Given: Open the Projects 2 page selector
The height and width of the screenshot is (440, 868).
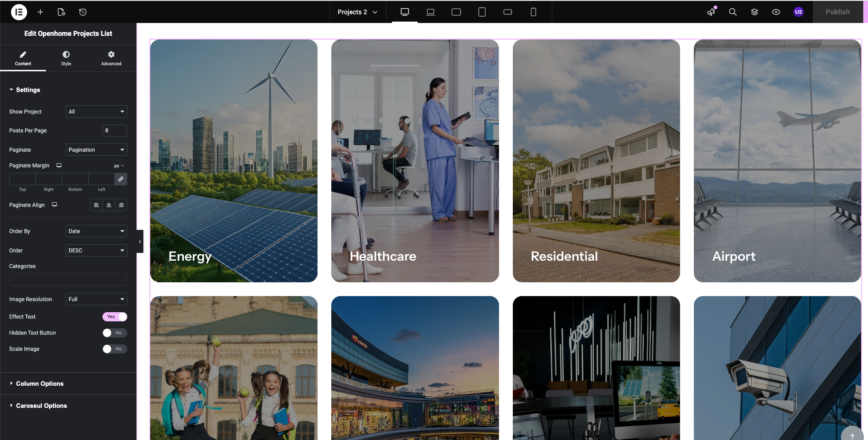Looking at the screenshot, I should 357,12.
